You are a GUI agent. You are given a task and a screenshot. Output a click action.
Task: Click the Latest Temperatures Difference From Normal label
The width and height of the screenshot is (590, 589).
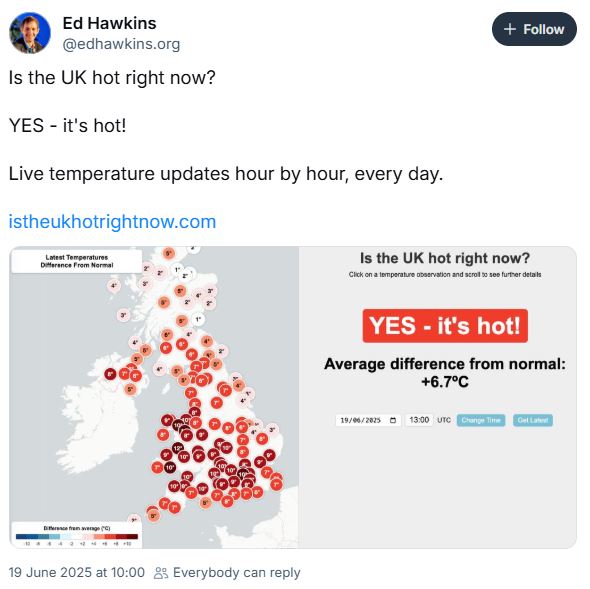pyautogui.click(x=77, y=261)
